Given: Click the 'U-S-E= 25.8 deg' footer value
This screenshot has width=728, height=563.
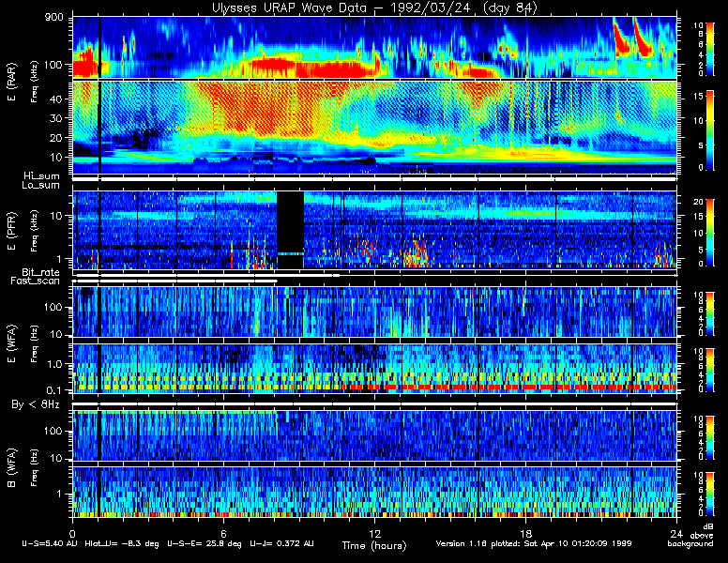Looking at the screenshot, I should point(205,543).
